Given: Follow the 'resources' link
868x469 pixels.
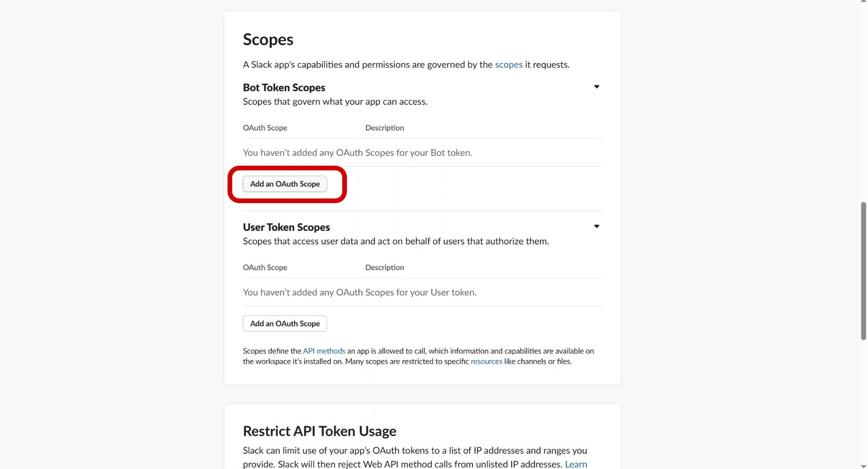Looking at the screenshot, I should (486, 361).
